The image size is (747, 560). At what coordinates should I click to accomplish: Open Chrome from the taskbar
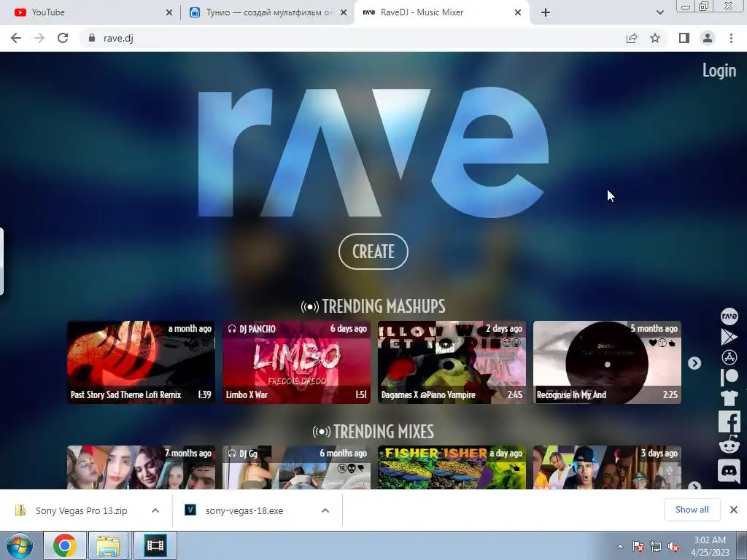(65, 545)
